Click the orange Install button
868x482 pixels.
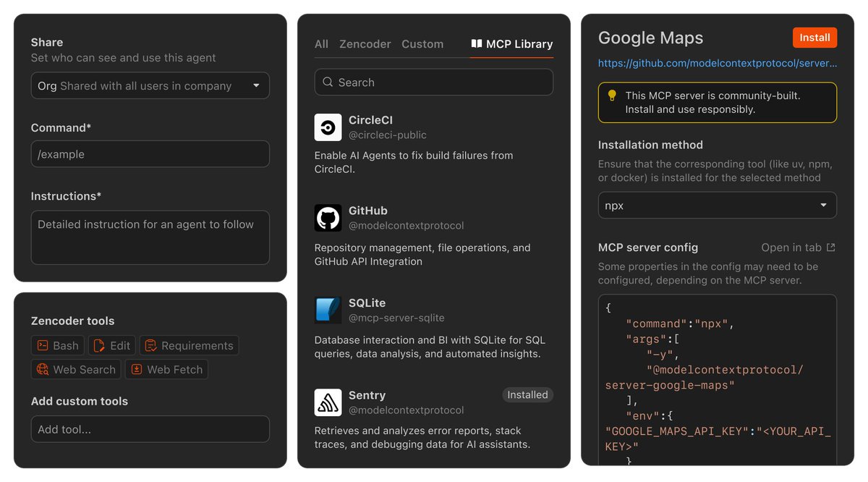point(815,38)
